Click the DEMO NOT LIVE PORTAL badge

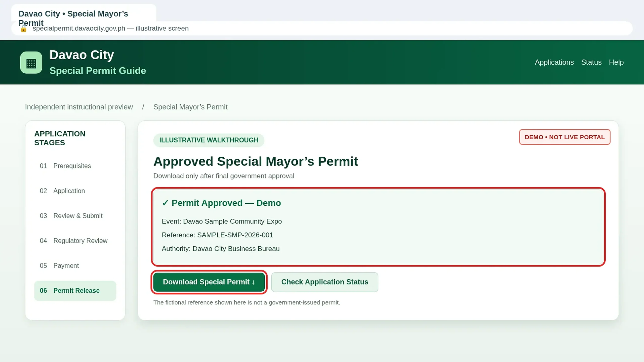(565, 137)
